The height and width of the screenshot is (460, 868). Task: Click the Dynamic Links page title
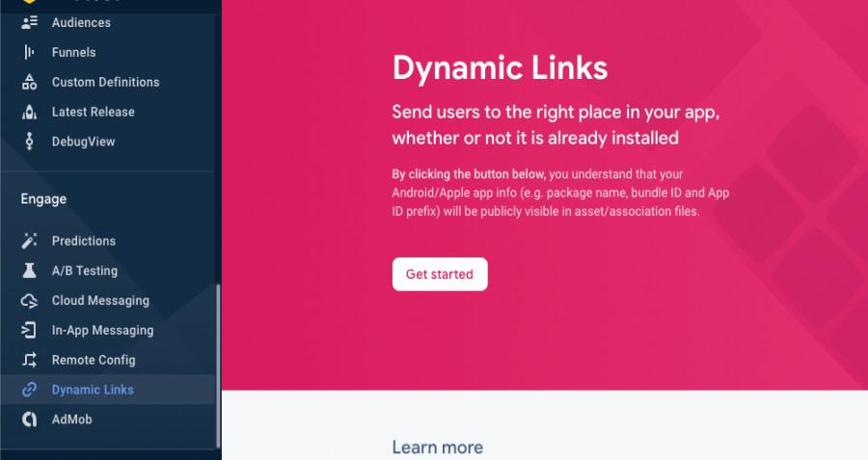pos(500,68)
